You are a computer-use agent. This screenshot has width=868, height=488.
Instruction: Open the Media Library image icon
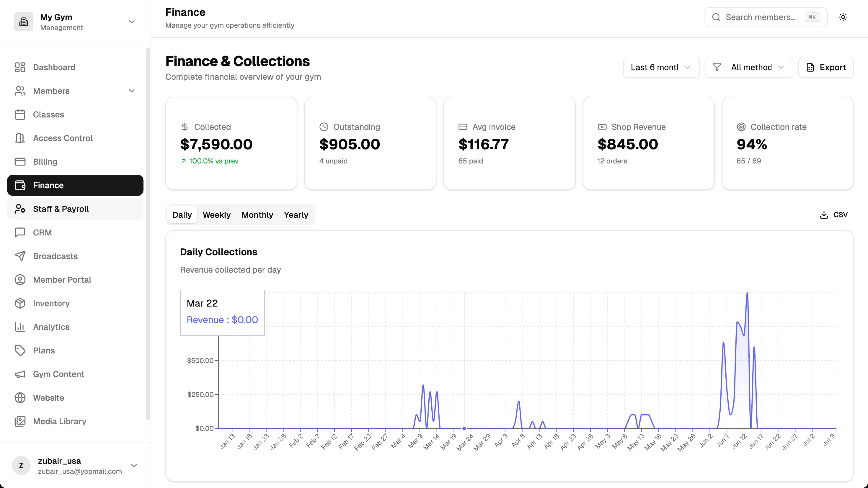(x=20, y=421)
